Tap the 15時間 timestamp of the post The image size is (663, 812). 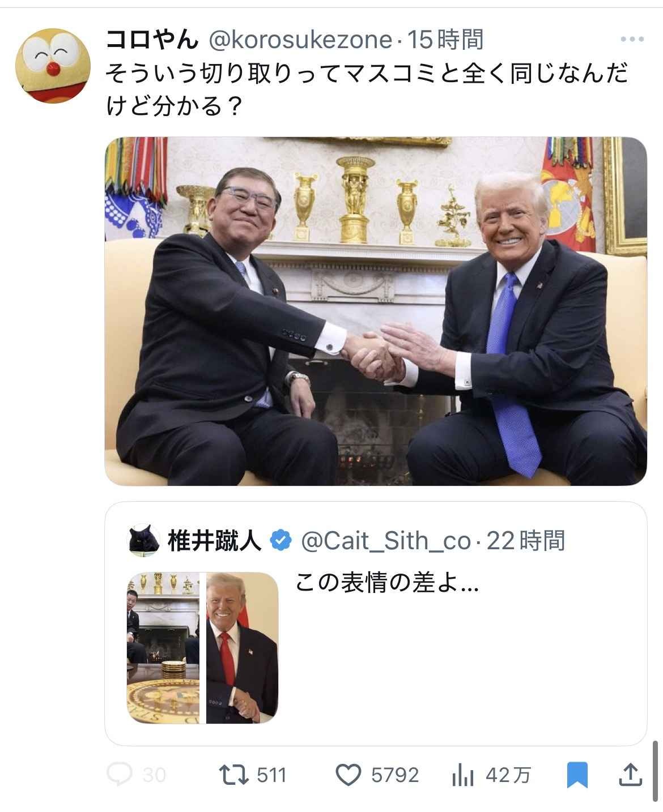pos(445,40)
